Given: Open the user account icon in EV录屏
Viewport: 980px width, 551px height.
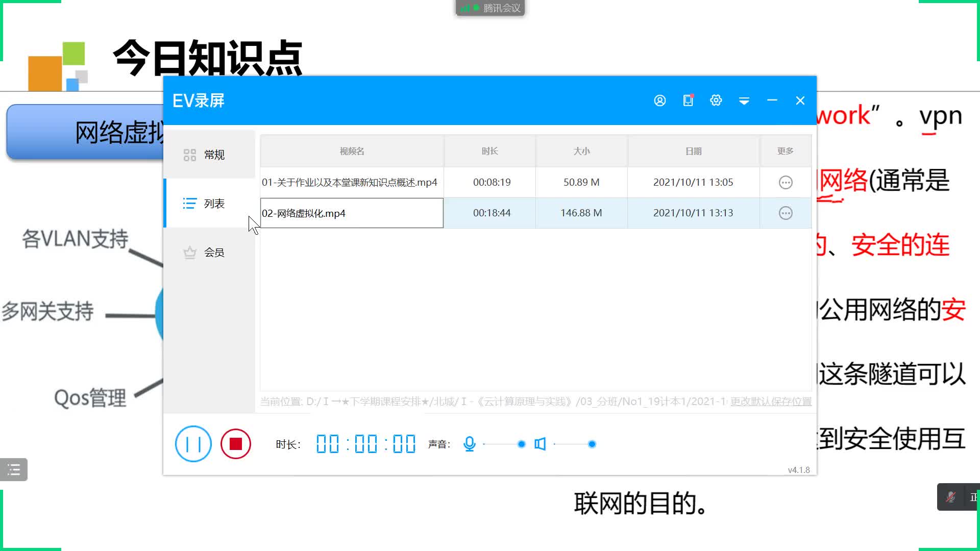Looking at the screenshot, I should [660, 101].
